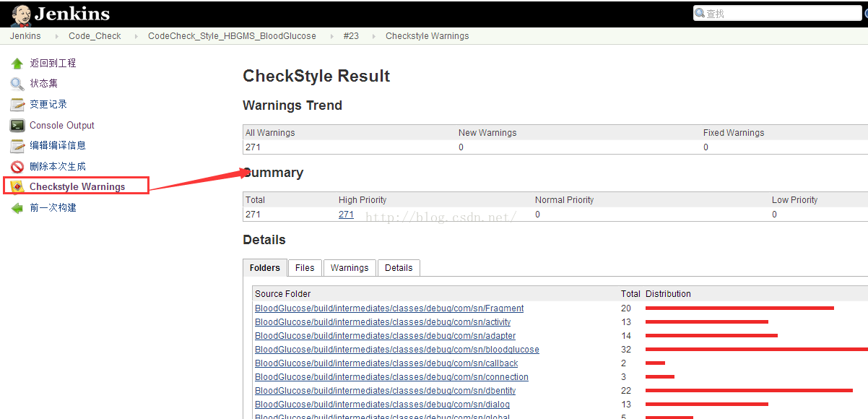Click the green up-arrow icon for 返回到工程

(17, 64)
